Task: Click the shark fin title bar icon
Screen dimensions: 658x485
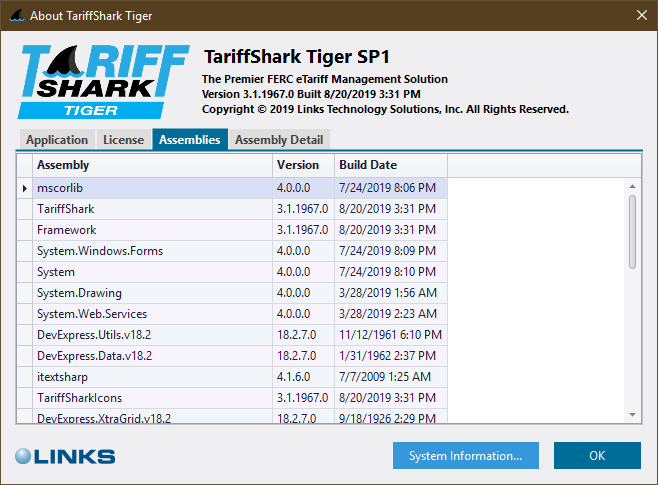Action: pos(16,16)
